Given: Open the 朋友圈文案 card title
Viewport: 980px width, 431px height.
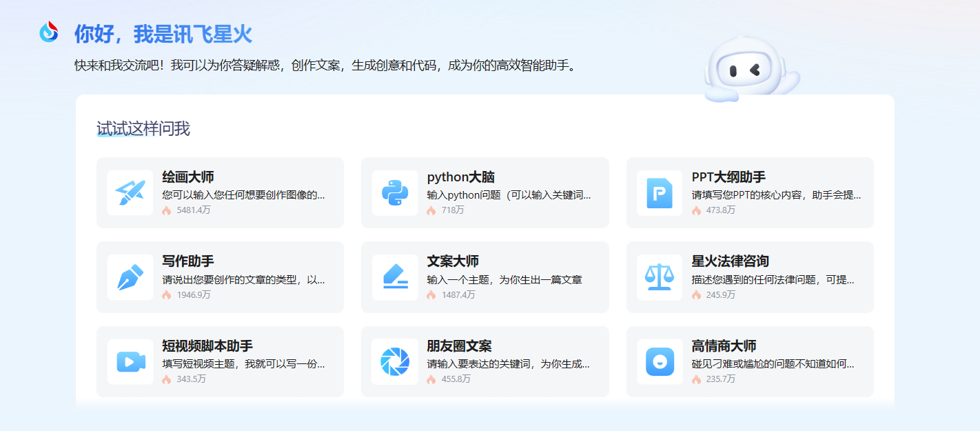Looking at the screenshot, I should (460, 346).
